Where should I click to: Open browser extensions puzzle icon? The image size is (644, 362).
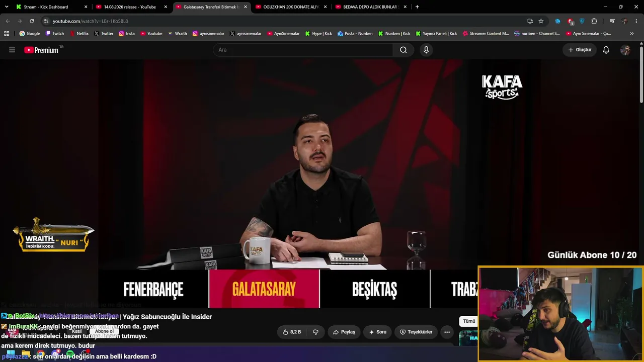pyautogui.click(x=594, y=21)
